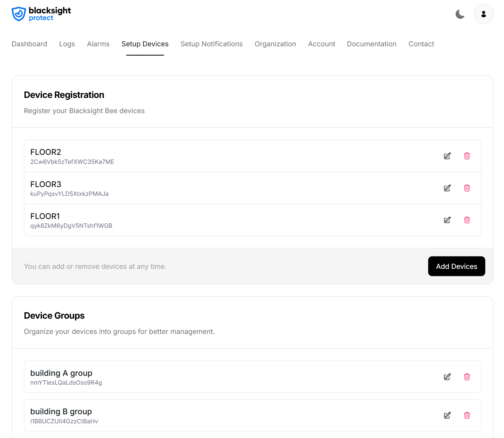
Task: Edit the building A group
Action: (447, 377)
